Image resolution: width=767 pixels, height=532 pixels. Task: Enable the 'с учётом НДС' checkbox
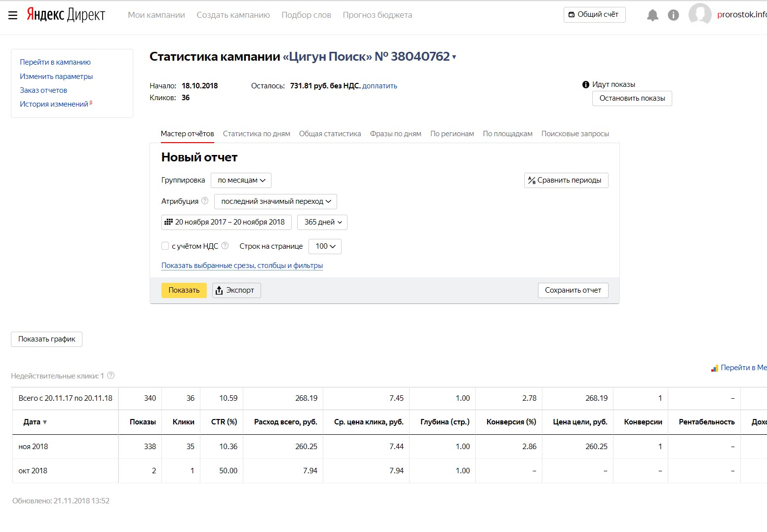(x=165, y=246)
